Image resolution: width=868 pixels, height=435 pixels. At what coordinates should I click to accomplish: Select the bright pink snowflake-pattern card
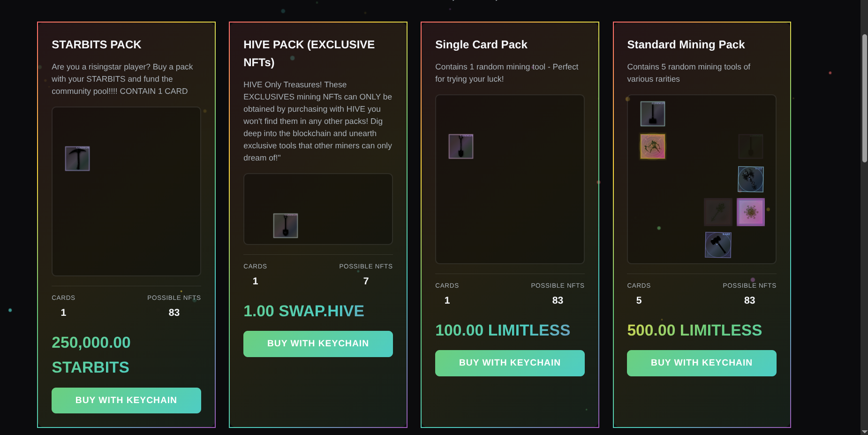tap(751, 212)
